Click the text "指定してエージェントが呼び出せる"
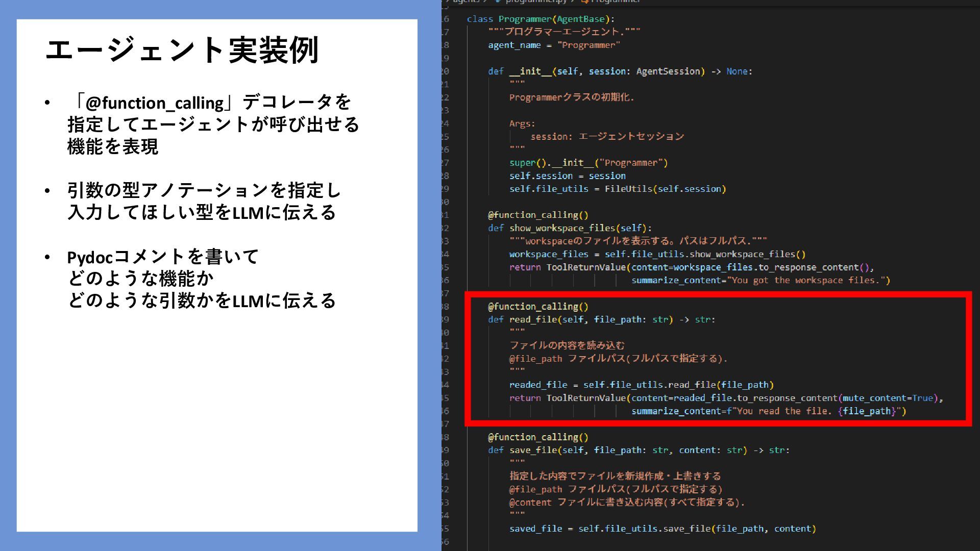Image resolution: width=980 pixels, height=551 pixels. click(x=213, y=124)
